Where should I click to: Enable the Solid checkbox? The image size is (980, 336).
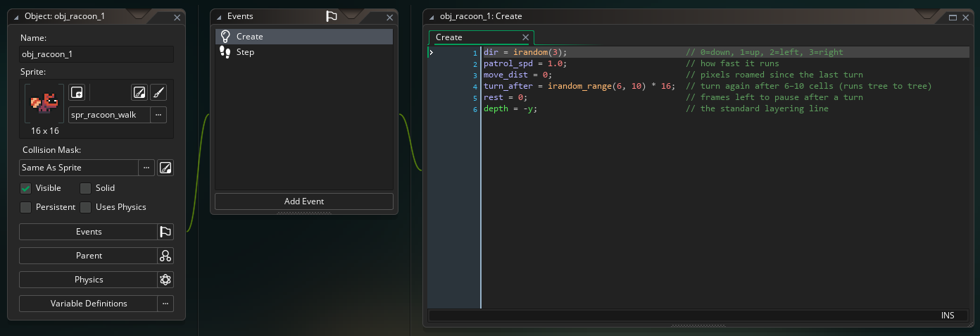coord(85,188)
